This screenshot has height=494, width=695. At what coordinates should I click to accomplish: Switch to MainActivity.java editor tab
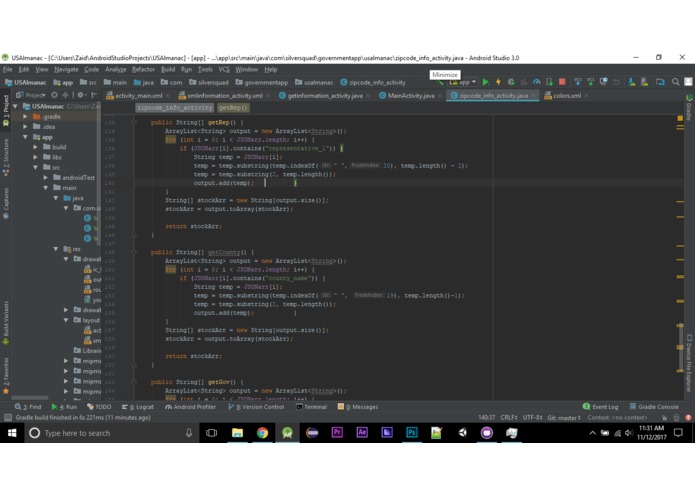pyautogui.click(x=410, y=95)
